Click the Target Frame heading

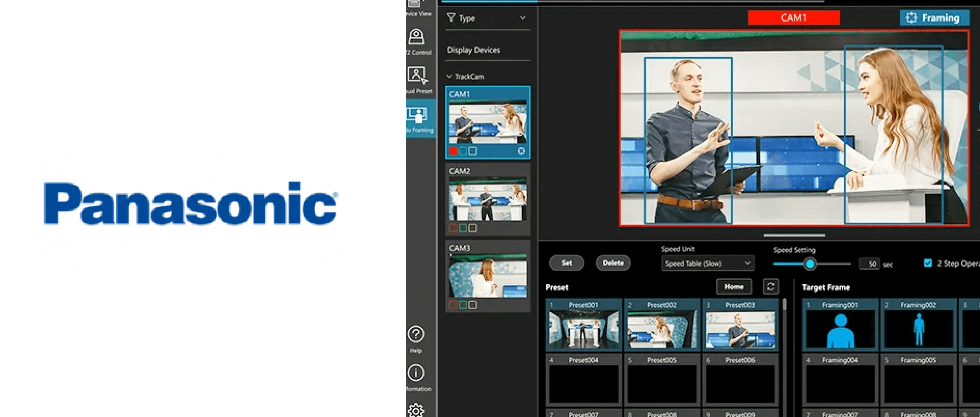(x=826, y=287)
